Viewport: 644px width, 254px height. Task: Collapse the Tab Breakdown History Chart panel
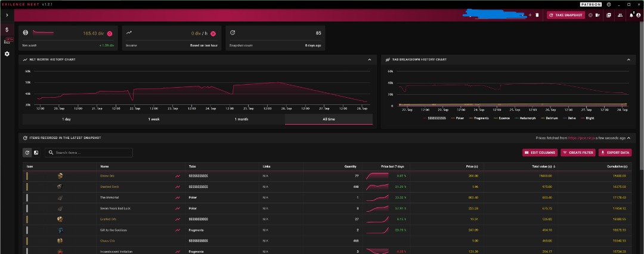pyautogui.click(x=627, y=60)
